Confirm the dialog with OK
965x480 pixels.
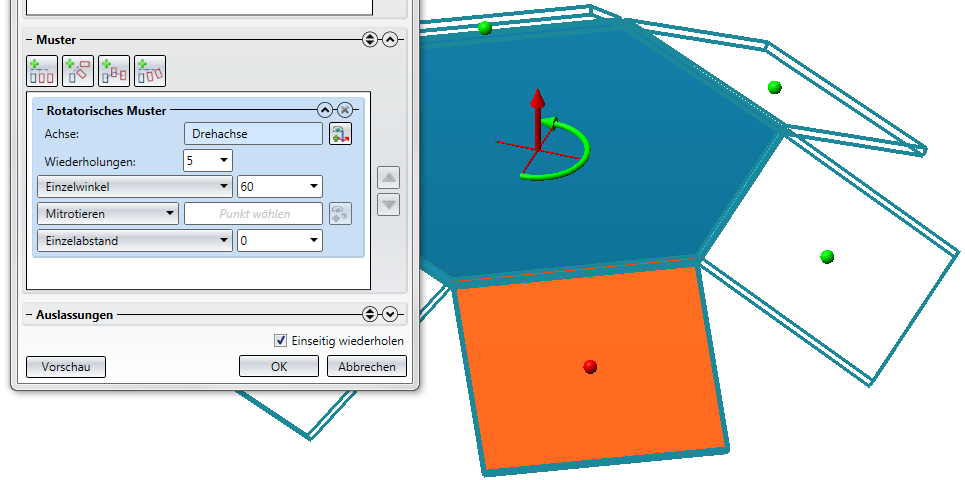pyautogui.click(x=279, y=367)
